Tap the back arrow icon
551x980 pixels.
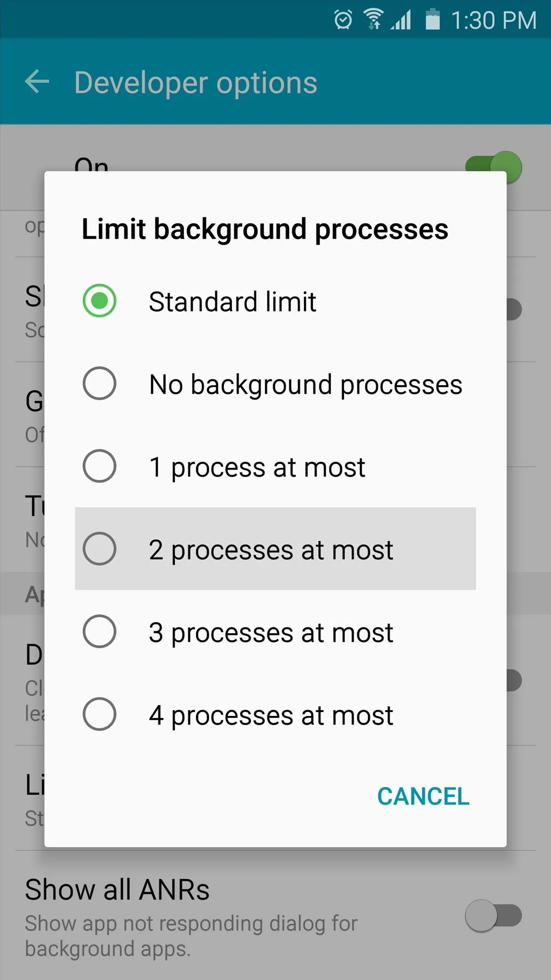37,82
